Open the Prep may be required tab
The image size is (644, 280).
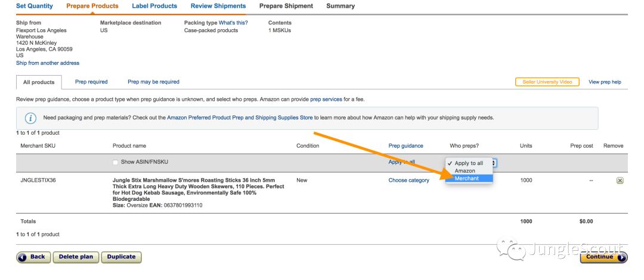(153, 82)
